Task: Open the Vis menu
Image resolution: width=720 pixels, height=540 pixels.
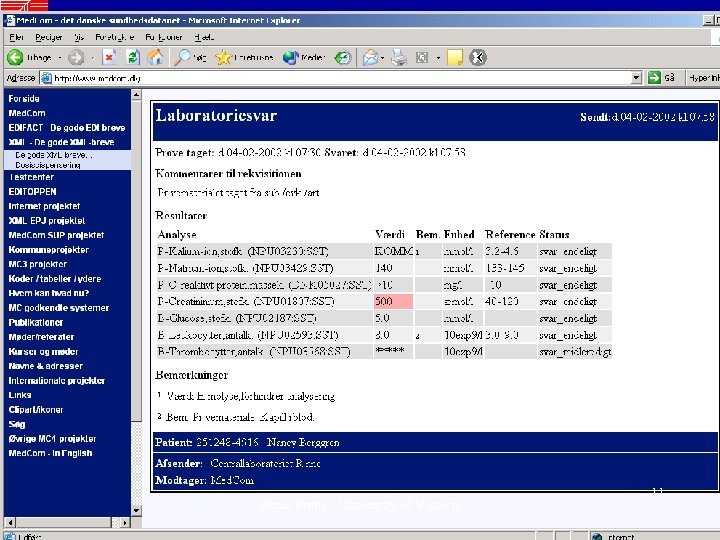Action: (x=79, y=37)
